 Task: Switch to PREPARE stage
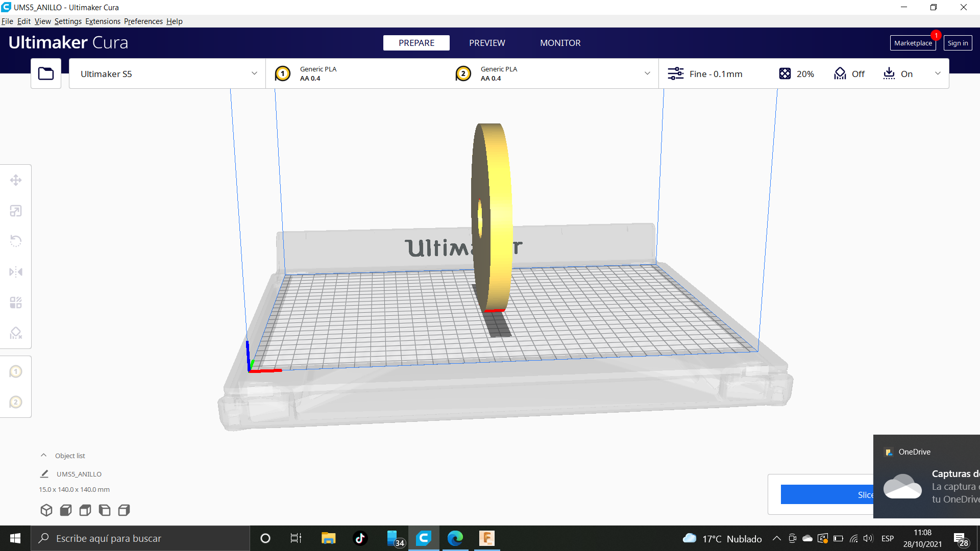pos(416,43)
